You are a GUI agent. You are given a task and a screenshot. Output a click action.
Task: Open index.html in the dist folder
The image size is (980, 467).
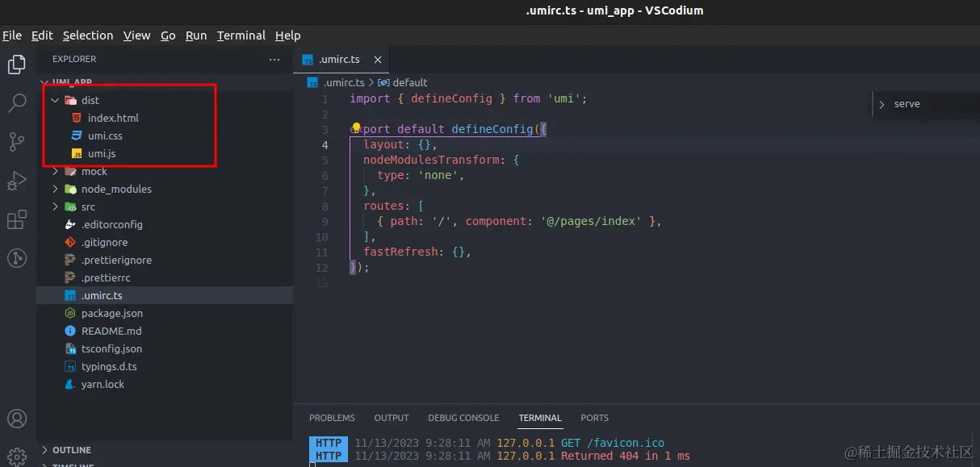pyautogui.click(x=165, y=118)
